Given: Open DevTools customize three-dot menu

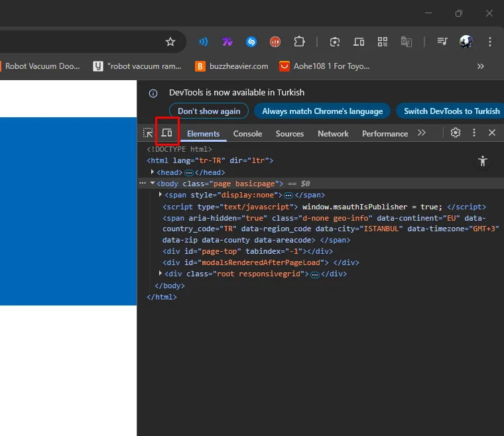Looking at the screenshot, I should click(473, 133).
